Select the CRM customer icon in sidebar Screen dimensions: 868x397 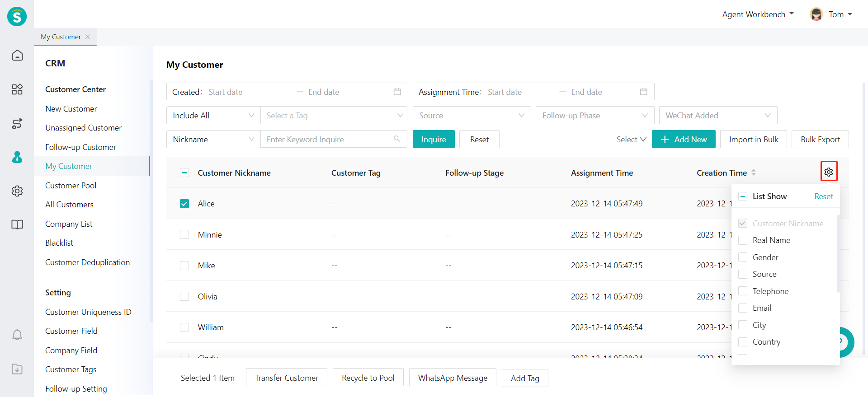[x=17, y=157]
